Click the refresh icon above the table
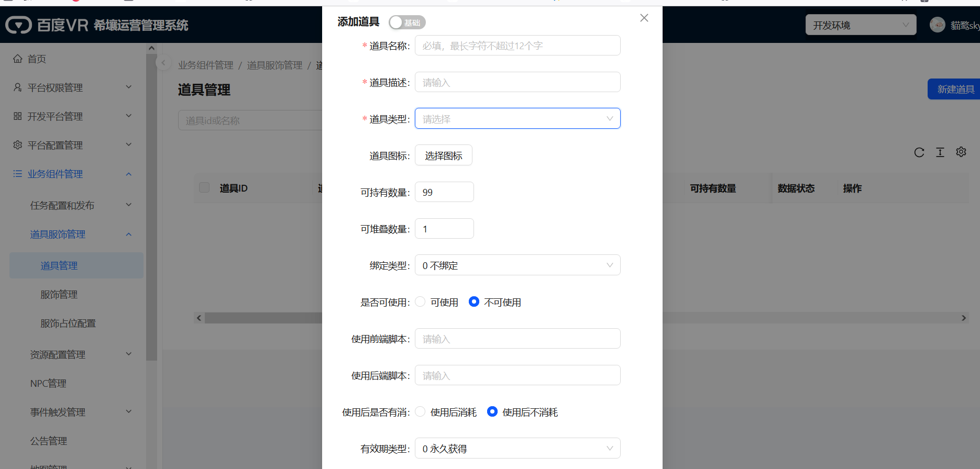The height and width of the screenshot is (469, 980). point(919,152)
